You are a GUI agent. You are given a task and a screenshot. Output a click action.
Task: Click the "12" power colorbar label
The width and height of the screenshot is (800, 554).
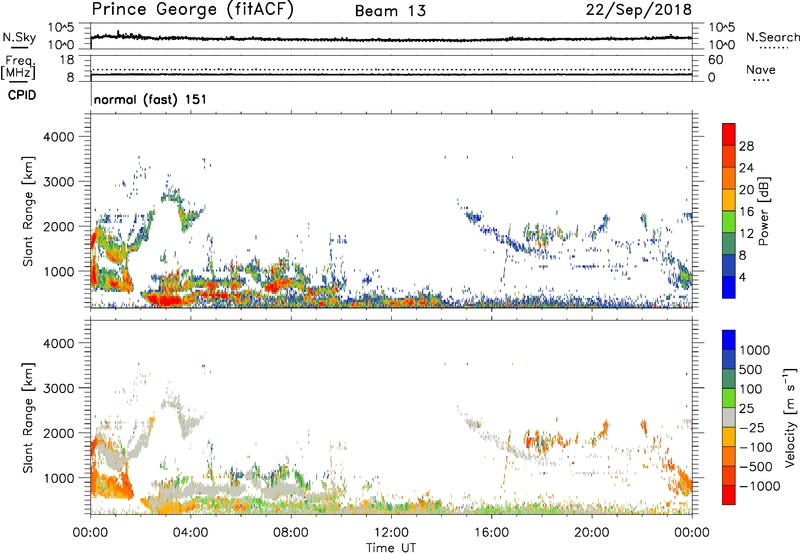tap(746, 234)
